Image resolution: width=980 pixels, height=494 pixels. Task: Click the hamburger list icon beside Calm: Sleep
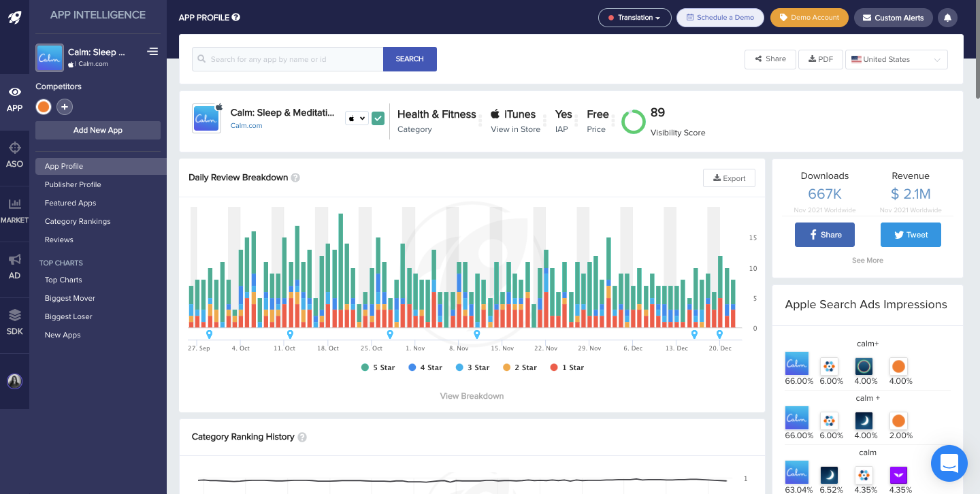pos(152,52)
